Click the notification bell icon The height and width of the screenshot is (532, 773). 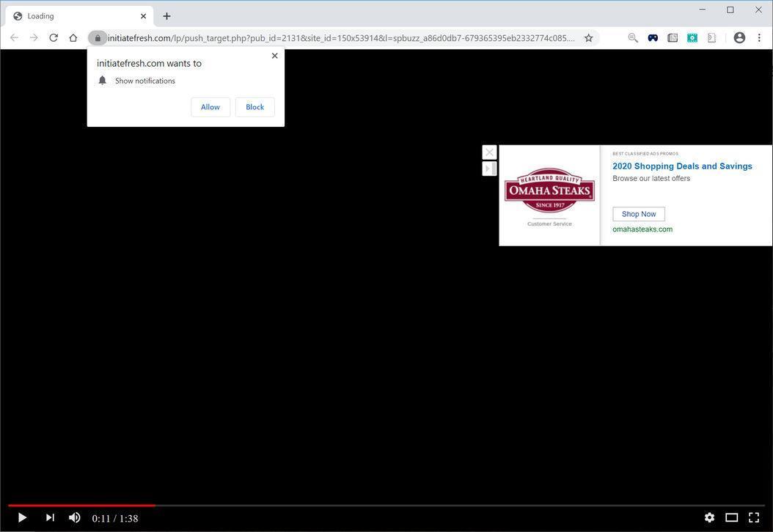(102, 81)
